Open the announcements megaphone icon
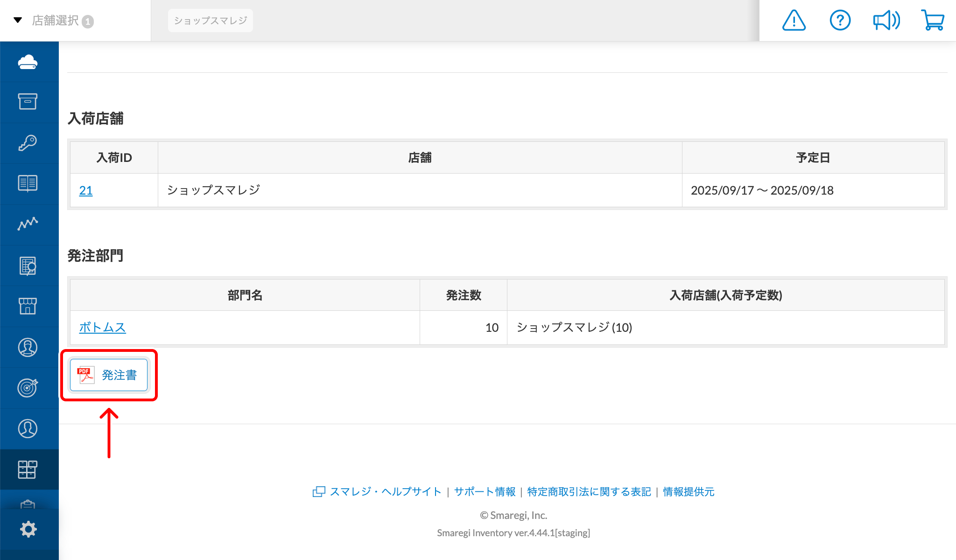The image size is (956, 560). click(886, 20)
